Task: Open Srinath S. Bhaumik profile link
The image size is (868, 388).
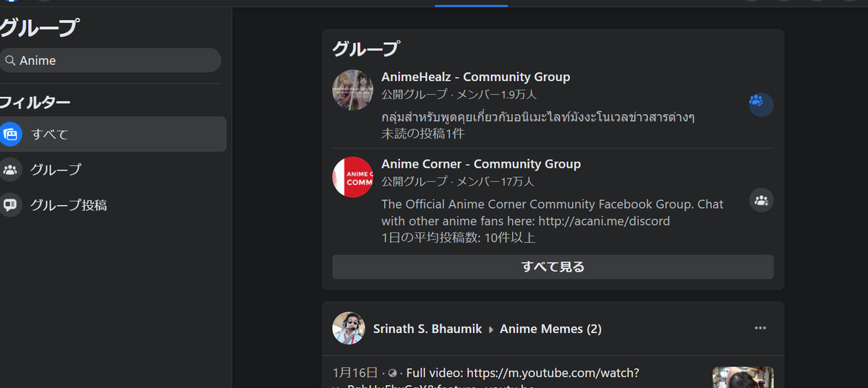Action: click(x=427, y=329)
